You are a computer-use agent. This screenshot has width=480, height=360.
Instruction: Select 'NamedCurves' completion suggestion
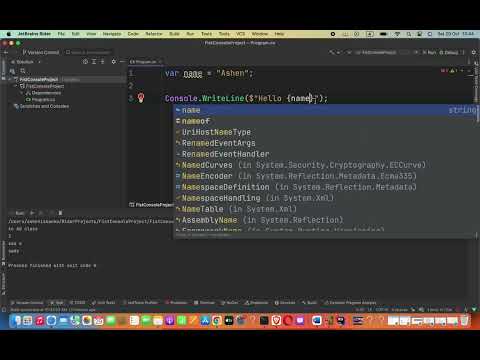[325, 165]
